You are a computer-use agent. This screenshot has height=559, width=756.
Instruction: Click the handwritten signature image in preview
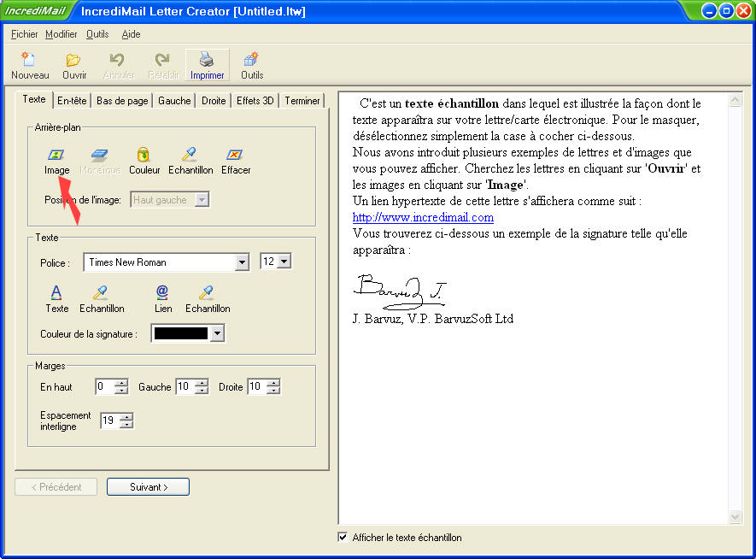point(400,291)
